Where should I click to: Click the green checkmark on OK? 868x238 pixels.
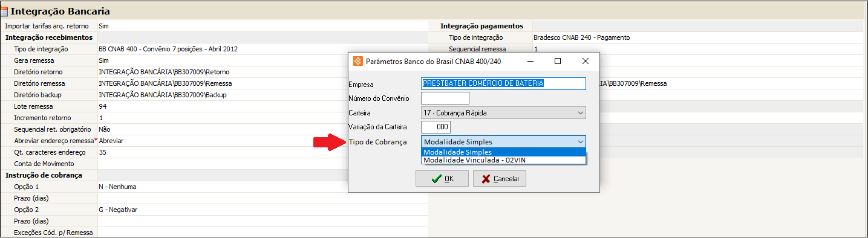[x=436, y=179]
